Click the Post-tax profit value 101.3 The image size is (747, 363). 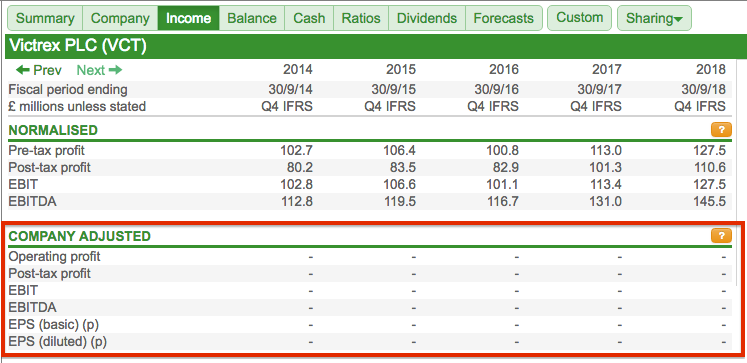[606, 168]
